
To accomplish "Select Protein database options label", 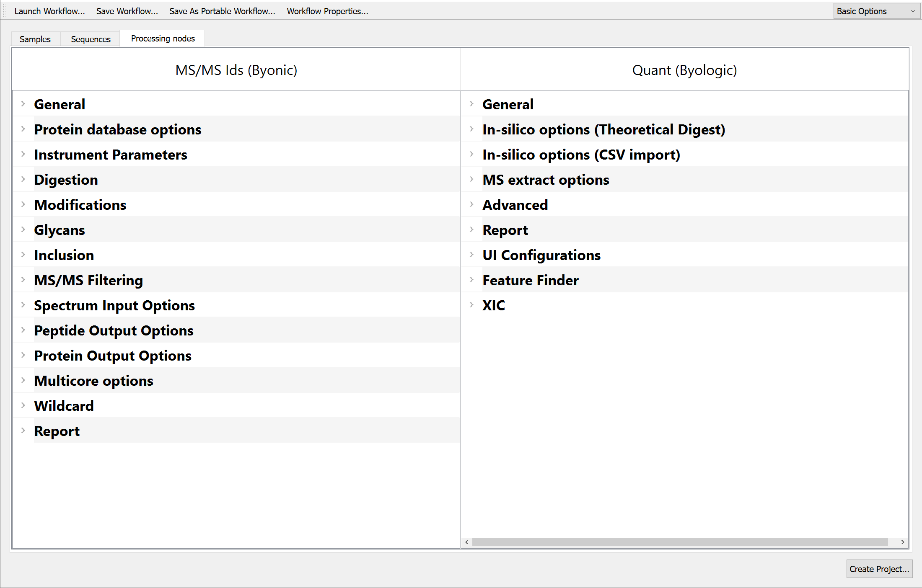I will [x=118, y=129].
